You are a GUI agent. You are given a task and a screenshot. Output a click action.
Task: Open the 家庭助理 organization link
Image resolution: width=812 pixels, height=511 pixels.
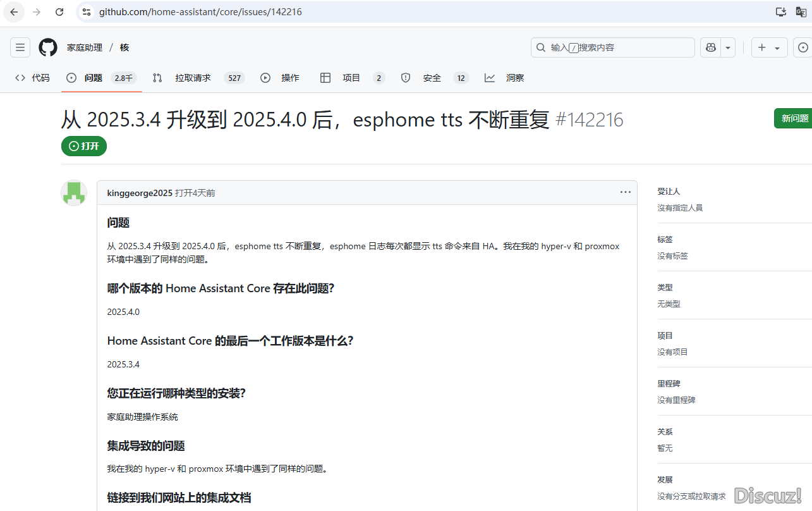pos(85,47)
